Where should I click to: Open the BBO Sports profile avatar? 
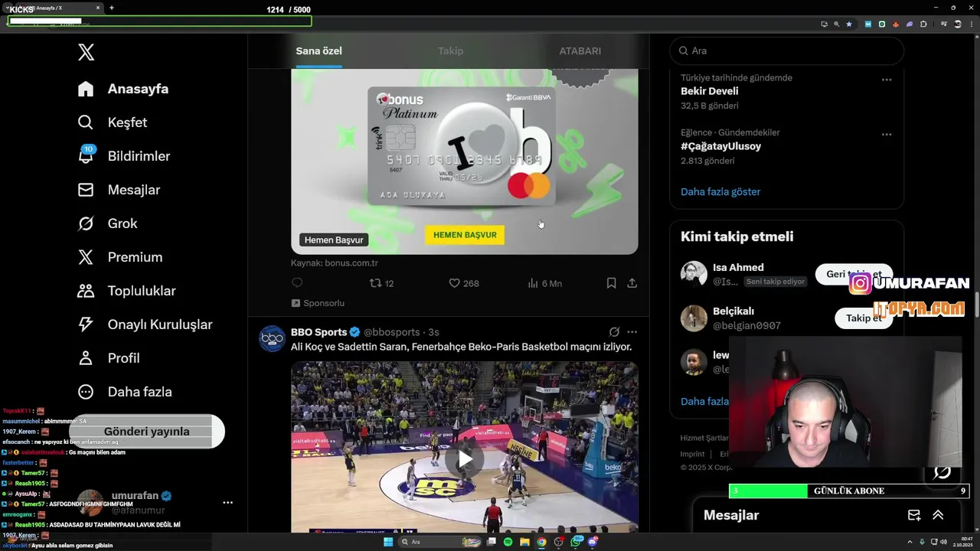coord(272,338)
